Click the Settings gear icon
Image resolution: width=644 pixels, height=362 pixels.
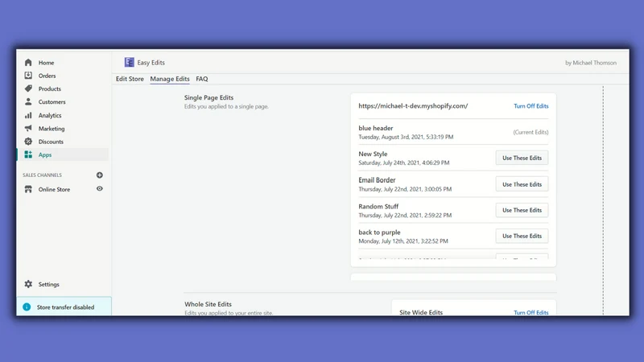coord(28,284)
